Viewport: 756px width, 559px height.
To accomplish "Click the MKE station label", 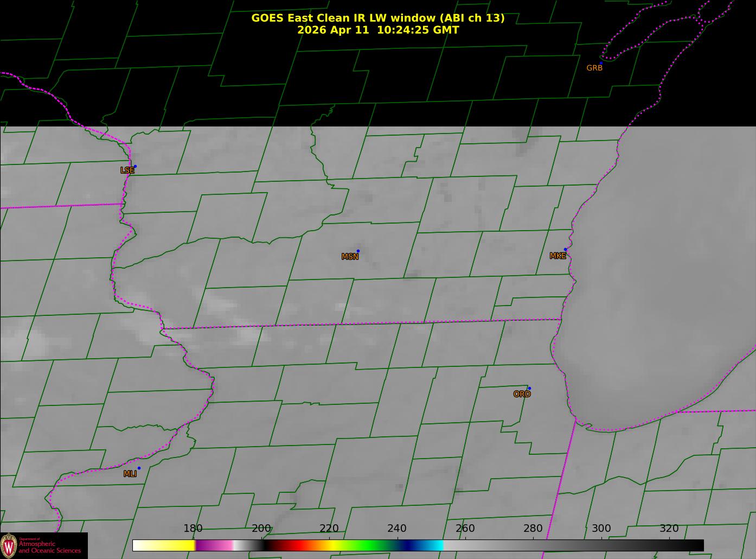I will 558,256.
